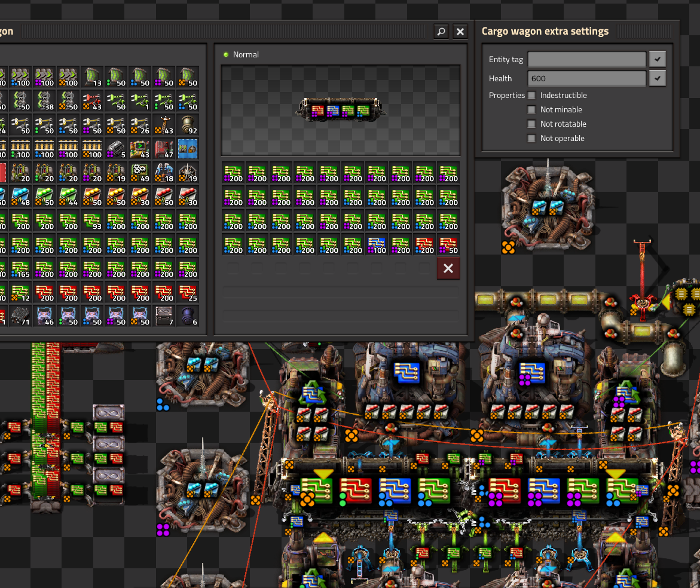Viewport: 700px width, 588px height.
Task: Select the turbo splitter stack of 13
Action: (92, 77)
